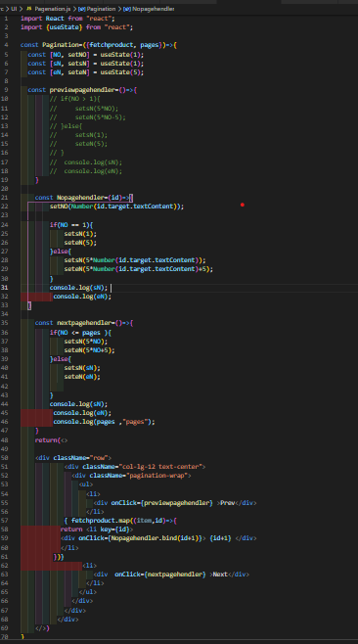Click "fetchproduct" parameter on line 4
This screenshot has height=644, width=358.
pyautogui.click(x=112, y=45)
